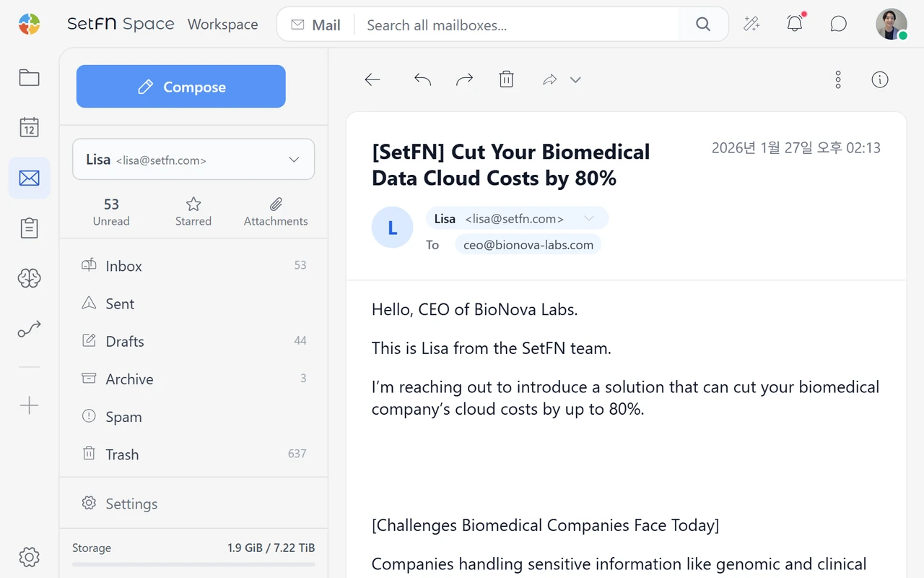Show email info with the circled i icon

point(880,79)
